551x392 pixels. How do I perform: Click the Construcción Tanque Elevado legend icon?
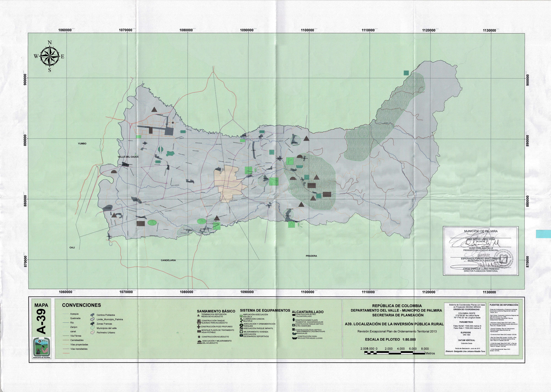point(199,322)
